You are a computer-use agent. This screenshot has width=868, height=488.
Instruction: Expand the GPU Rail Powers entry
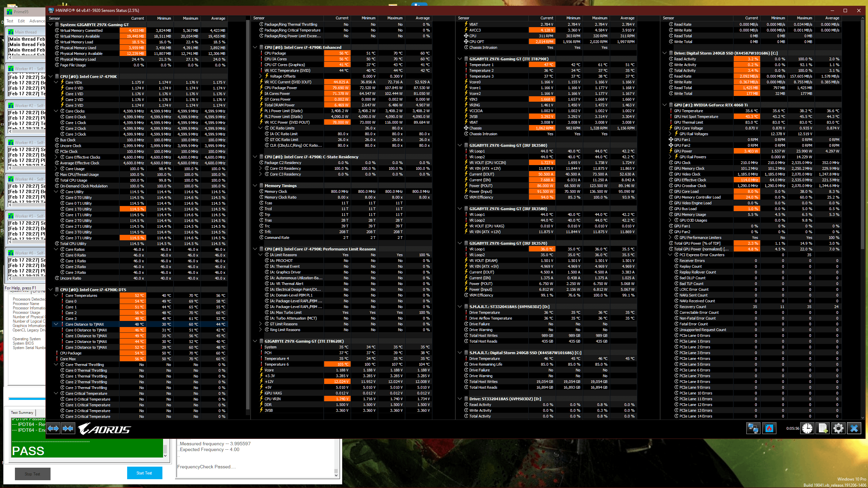pos(670,157)
